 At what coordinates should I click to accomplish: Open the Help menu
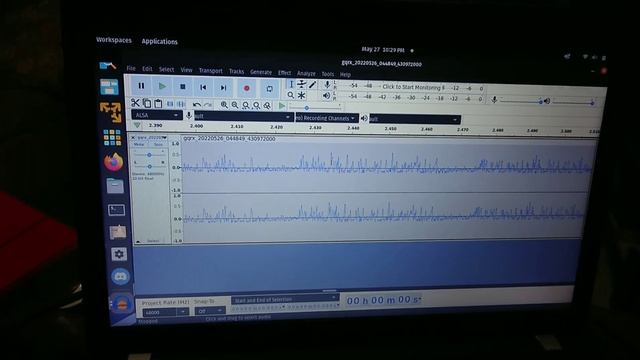(x=345, y=75)
